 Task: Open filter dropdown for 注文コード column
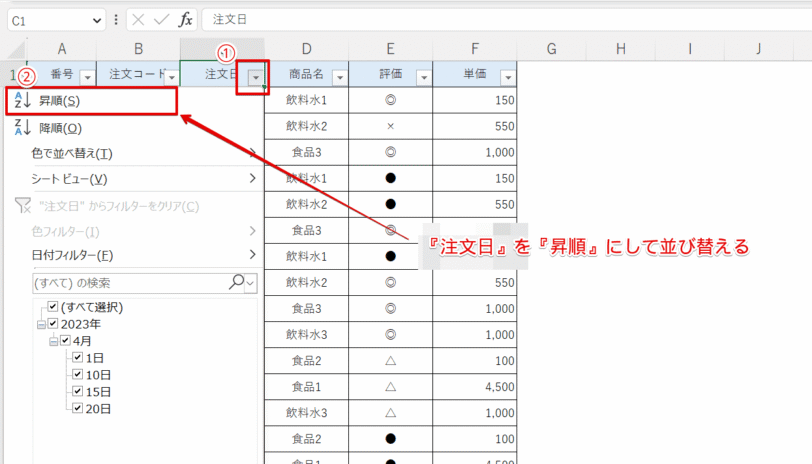coord(171,78)
